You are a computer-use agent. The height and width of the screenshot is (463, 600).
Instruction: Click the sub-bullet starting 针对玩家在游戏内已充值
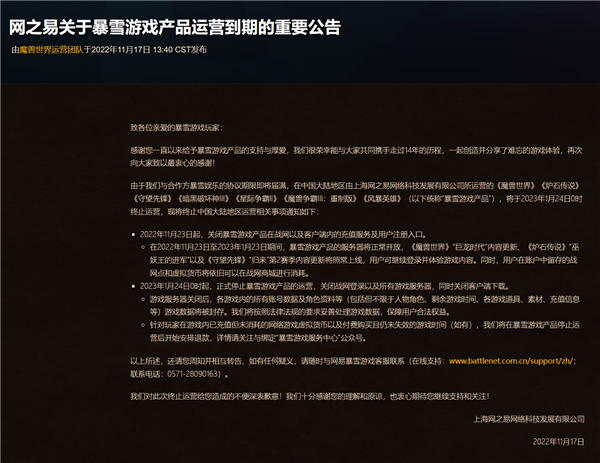pyautogui.click(x=365, y=331)
